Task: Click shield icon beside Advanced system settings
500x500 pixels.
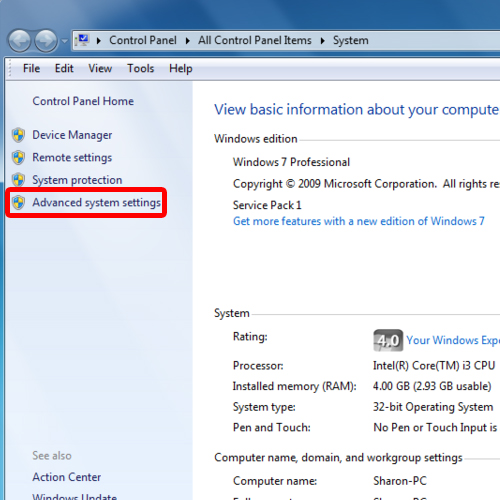Action: [x=18, y=202]
